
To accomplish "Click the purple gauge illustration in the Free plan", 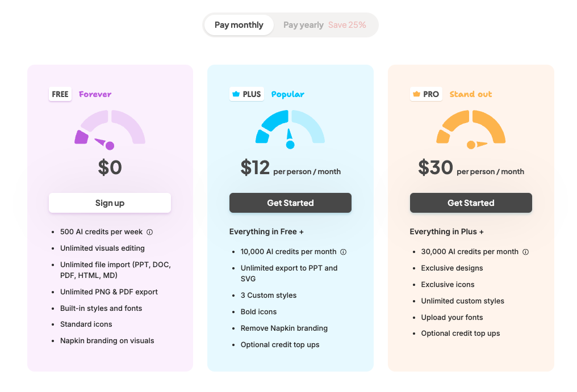I will tap(110, 129).
